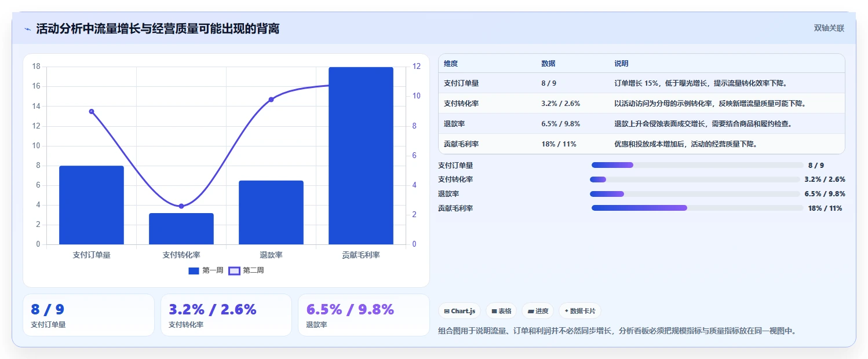Screen dimensions: 868x359
Task: Click the 说明 table column header
Action: 621,64
